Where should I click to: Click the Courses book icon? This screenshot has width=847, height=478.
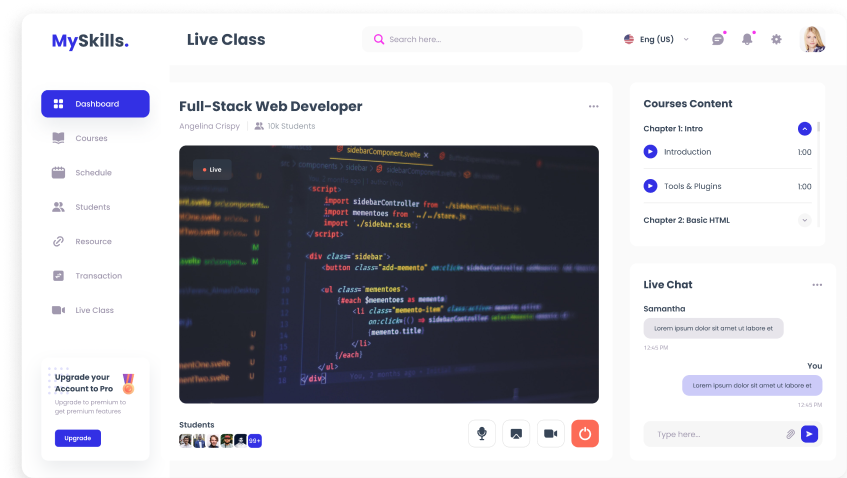(x=58, y=138)
